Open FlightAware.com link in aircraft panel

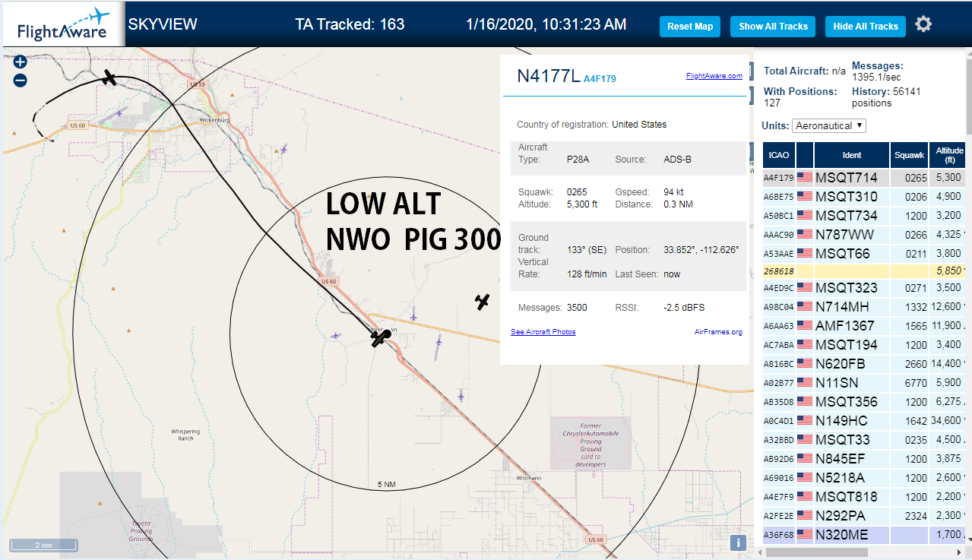[714, 76]
